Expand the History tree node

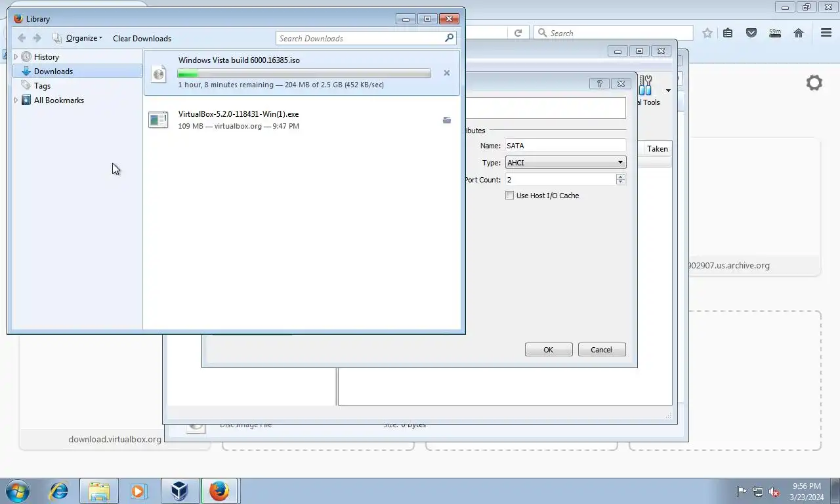coord(16,57)
